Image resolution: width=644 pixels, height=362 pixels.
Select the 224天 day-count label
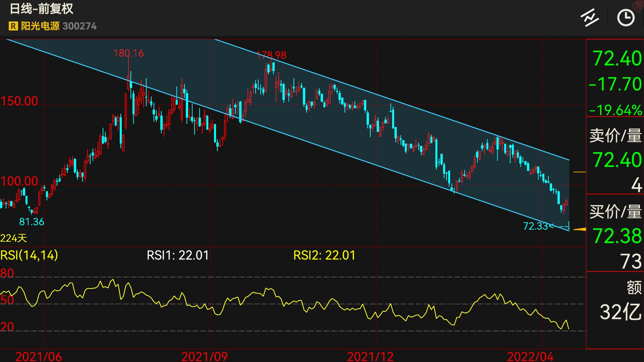click(x=13, y=238)
